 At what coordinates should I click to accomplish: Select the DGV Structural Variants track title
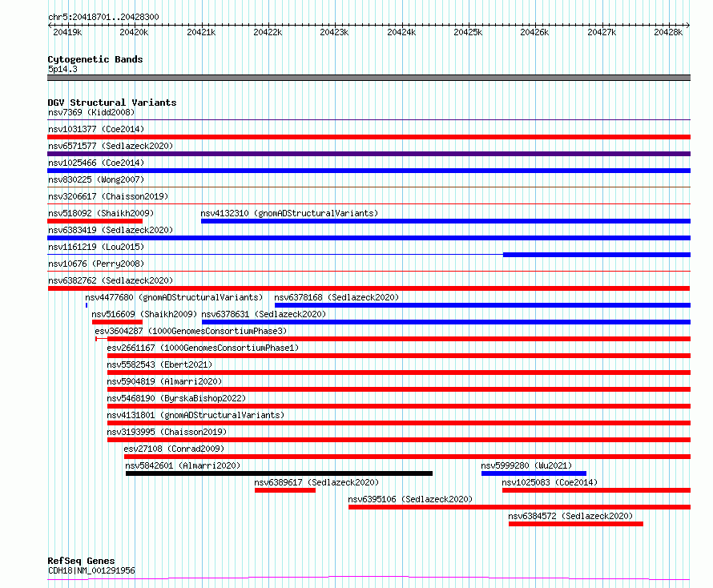pos(112,103)
